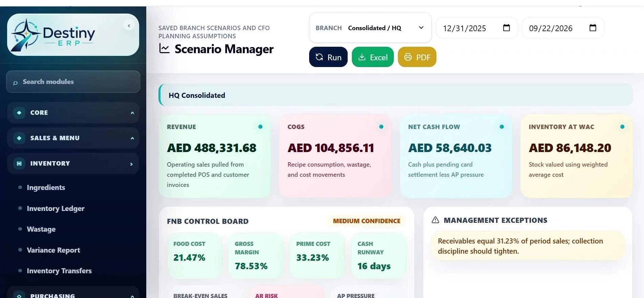644x298 pixels.
Task: Click the end date field 09/22/2026
Action: click(563, 28)
